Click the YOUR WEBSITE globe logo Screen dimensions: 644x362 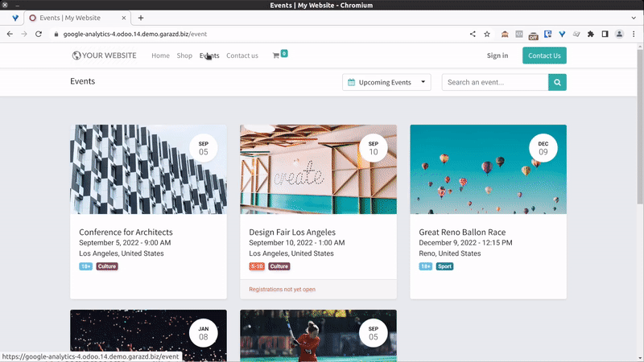104,56
